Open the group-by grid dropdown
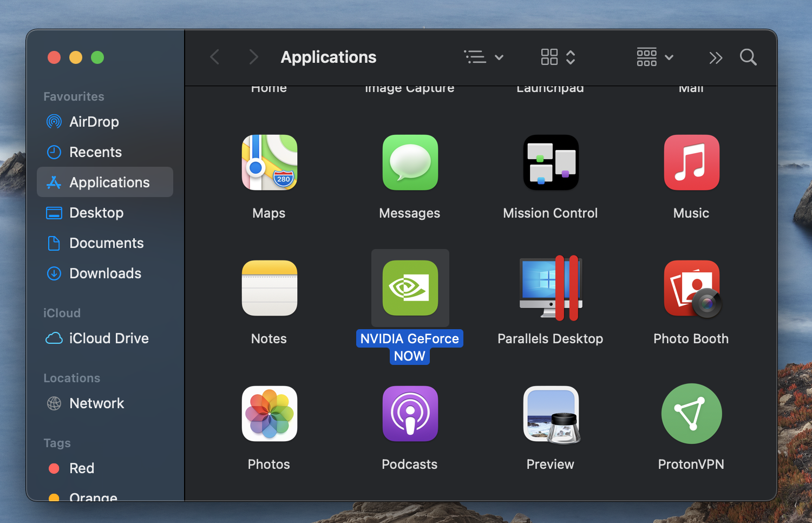 click(x=655, y=57)
